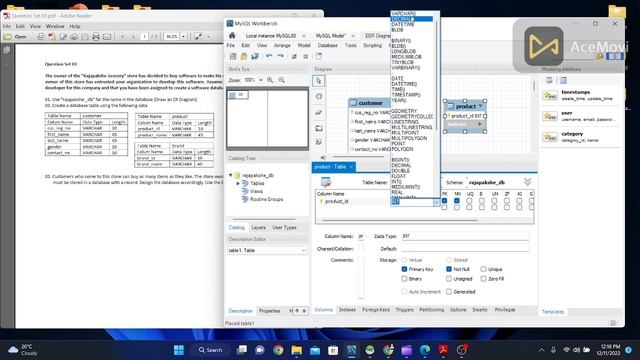Switch to the Indexes tab
The image size is (640, 360).
[x=347, y=310]
